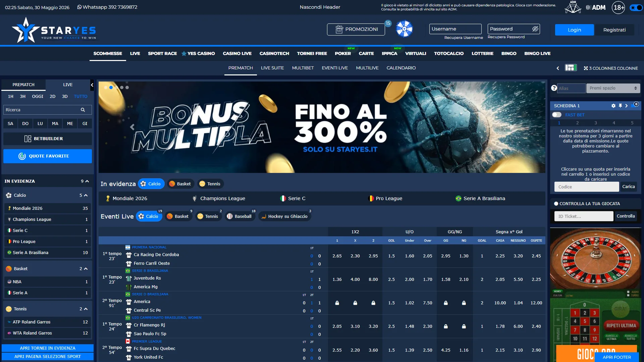Show password using the eye icon

pyautogui.click(x=535, y=29)
